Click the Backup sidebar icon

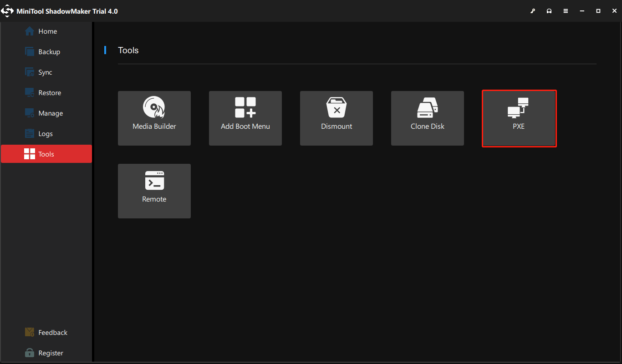coord(30,51)
